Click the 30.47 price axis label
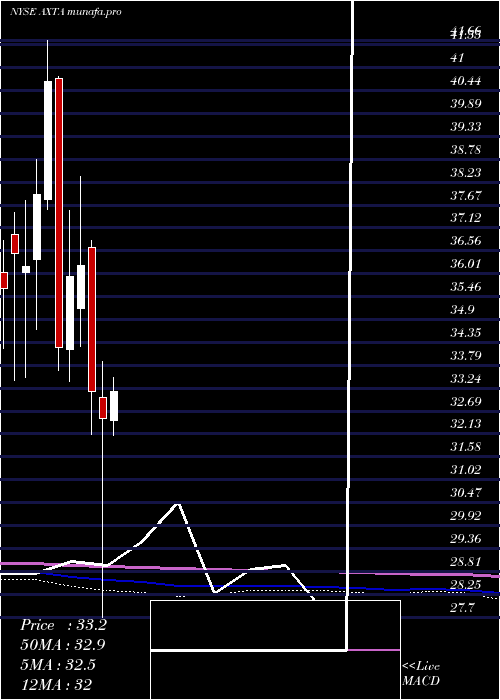The image size is (500, 700). (466, 492)
